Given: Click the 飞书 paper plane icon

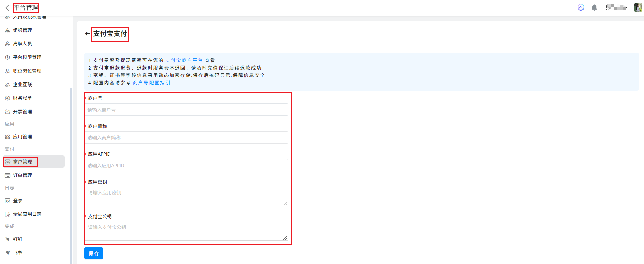Looking at the screenshot, I should (x=7, y=253).
